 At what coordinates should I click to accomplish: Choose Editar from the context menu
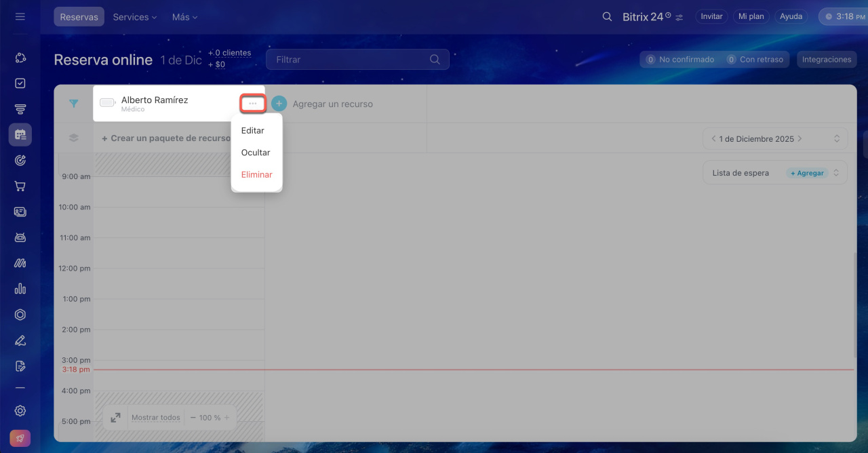pyautogui.click(x=252, y=130)
